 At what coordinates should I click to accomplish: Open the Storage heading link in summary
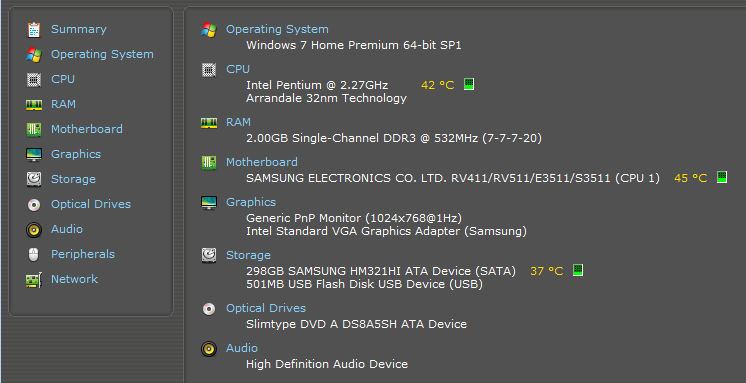pyautogui.click(x=248, y=255)
